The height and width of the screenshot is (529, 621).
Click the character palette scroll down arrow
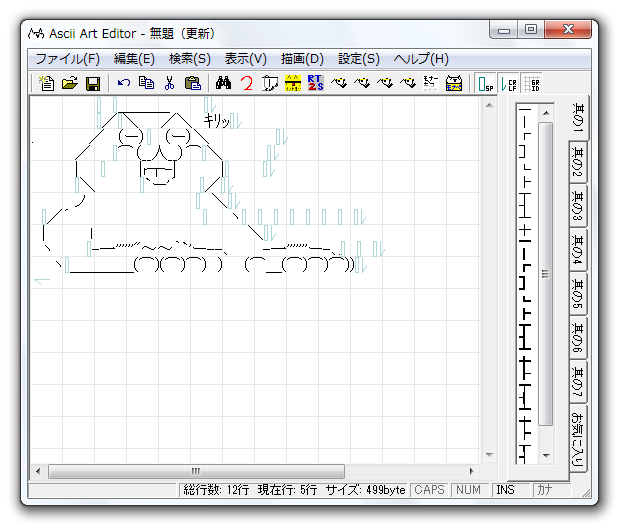(547, 455)
